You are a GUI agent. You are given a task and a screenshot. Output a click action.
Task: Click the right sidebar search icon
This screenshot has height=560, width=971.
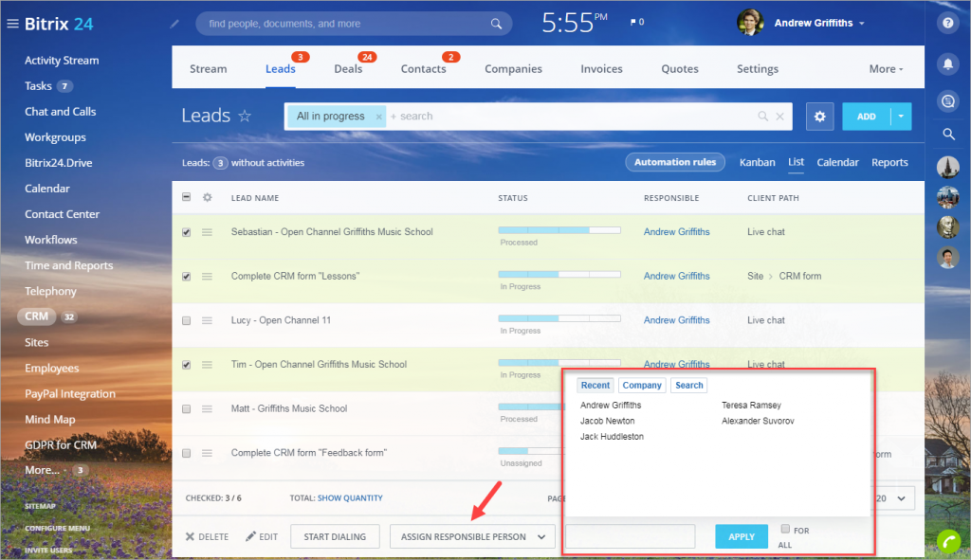click(948, 134)
